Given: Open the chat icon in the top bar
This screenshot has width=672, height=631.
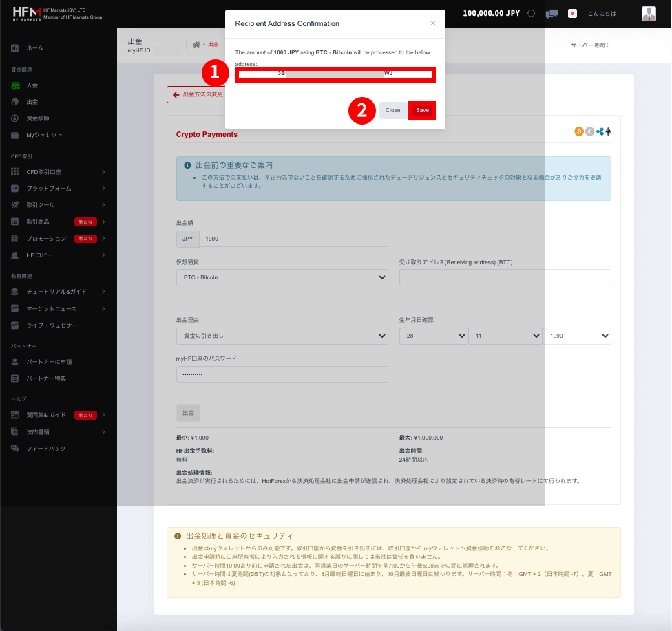Looking at the screenshot, I should (x=552, y=13).
